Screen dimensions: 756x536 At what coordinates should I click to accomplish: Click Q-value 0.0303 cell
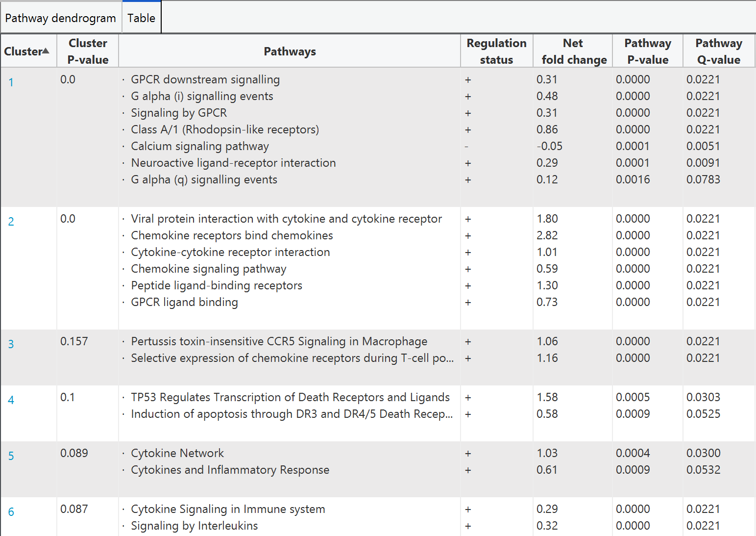[703, 397]
